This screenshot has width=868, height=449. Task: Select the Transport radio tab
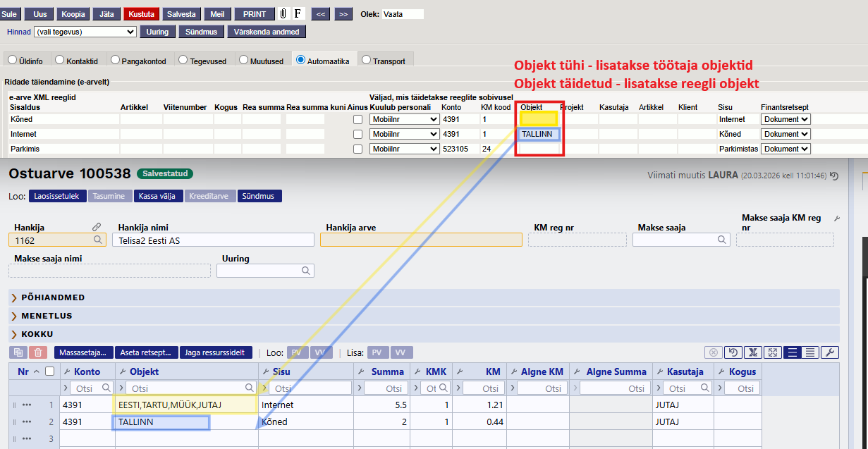click(366, 61)
